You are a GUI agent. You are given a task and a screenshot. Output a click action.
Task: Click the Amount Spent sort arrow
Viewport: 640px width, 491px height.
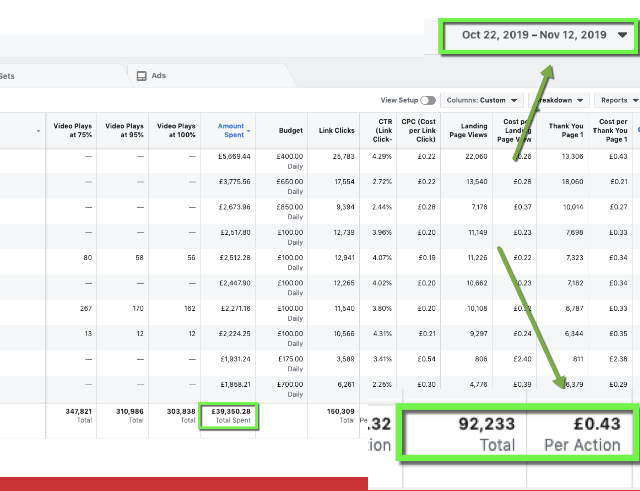[249, 131]
